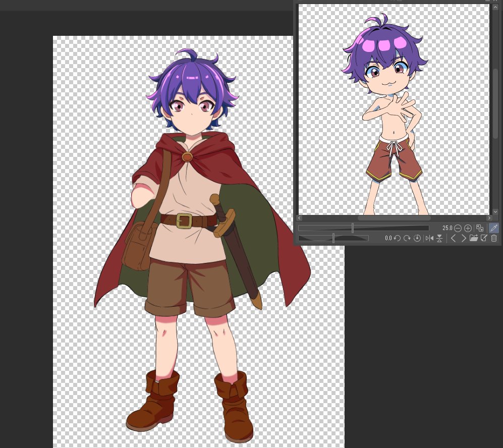Fit Sub View image to the panel

[x=480, y=228]
